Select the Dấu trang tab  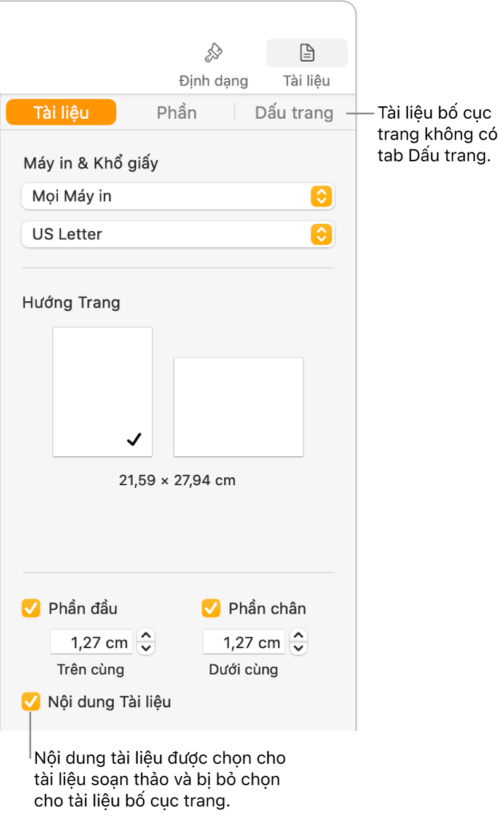click(294, 113)
